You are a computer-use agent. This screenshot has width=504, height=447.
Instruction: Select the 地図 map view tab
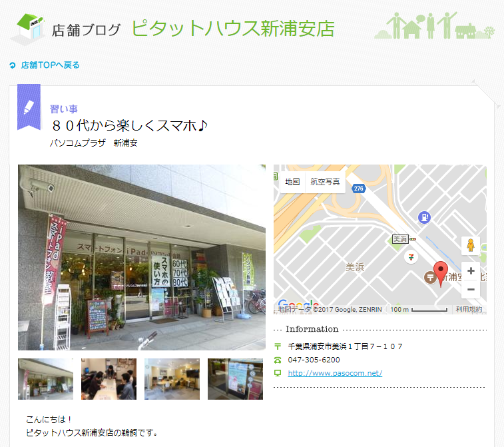292,182
